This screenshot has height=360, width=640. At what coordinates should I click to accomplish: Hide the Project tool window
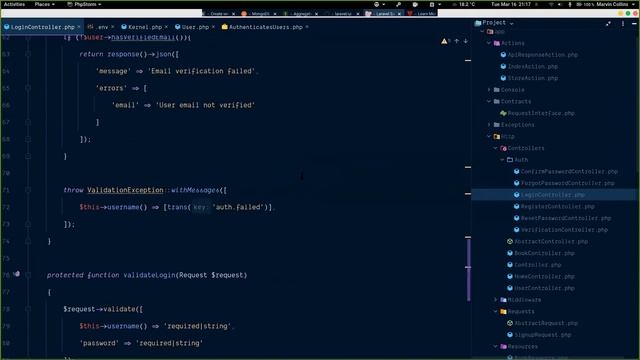tap(634, 24)
